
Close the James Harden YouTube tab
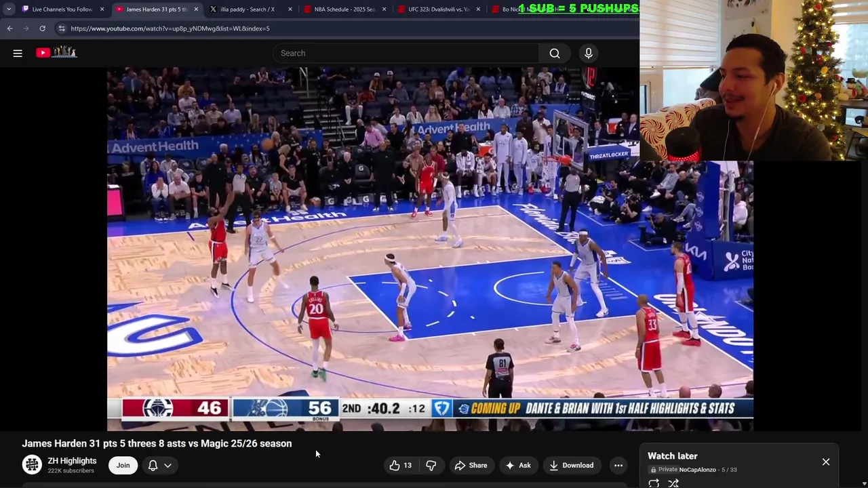(x=196, y=9)
